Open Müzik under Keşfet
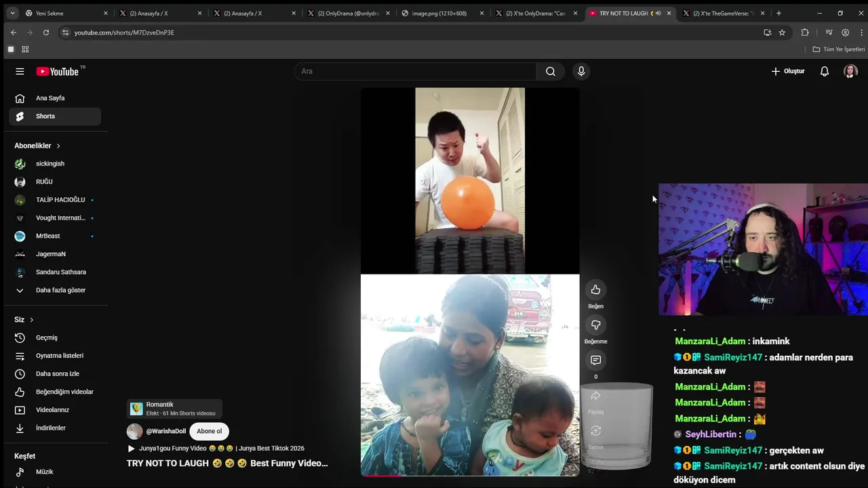Screen dimensions: 868x488 pos(55,472)
